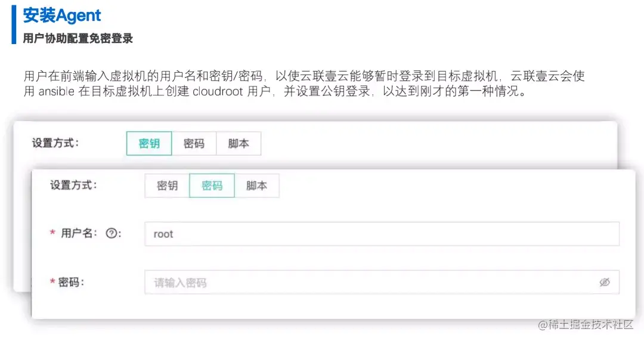The image size is (644, 341).
Task: Select the 密钥 tab in the front panel
Action: point(167,185)
